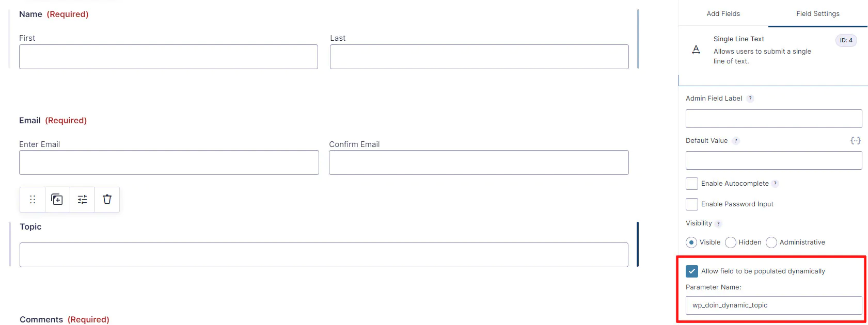Viewport: 868px width, 325px height.
Task: Click the Admin Field Label input
Action: tap(774, 119)
